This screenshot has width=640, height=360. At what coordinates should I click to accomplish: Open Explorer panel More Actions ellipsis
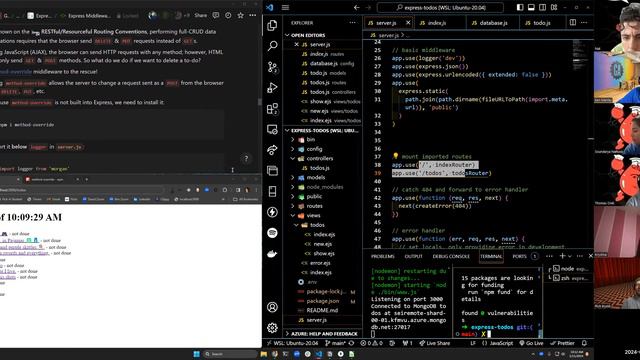click(x=352, y=23)
